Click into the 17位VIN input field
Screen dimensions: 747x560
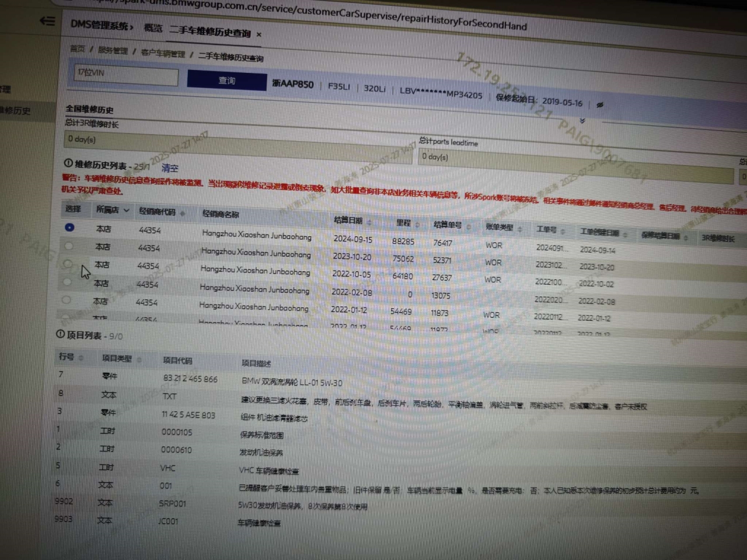point(125,75)
